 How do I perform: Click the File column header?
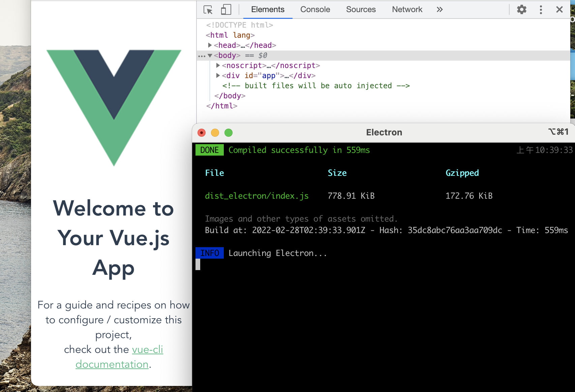(215, 173)
